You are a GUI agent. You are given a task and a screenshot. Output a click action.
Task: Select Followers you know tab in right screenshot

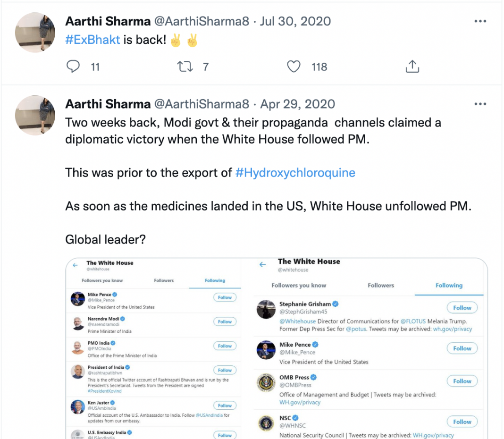(299, 286)
